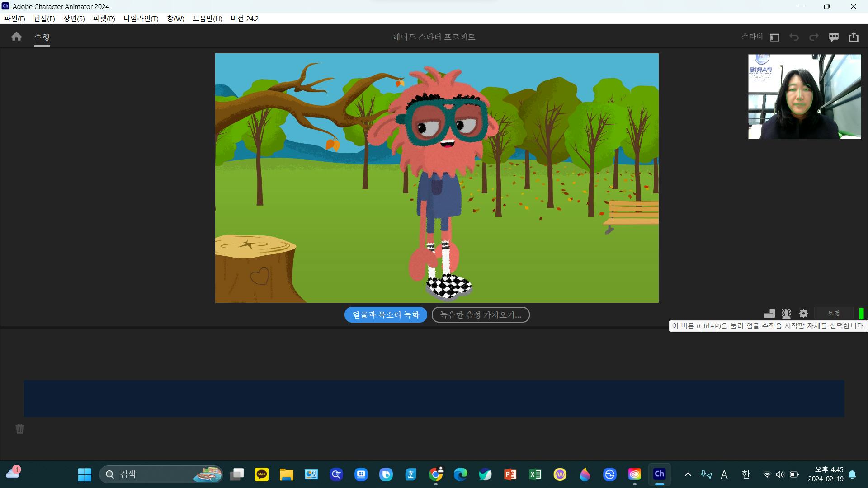Open the 타임라인(T) menu

tap(141, 19)
